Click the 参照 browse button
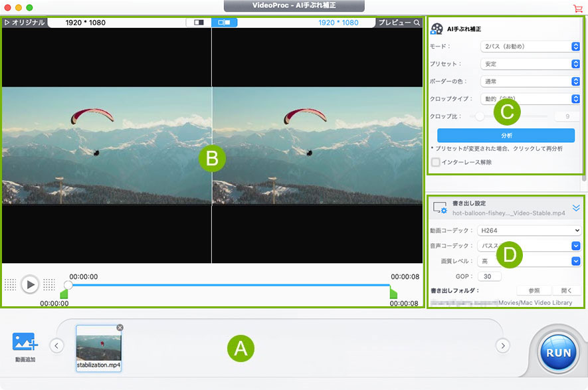 pos(534,290)
